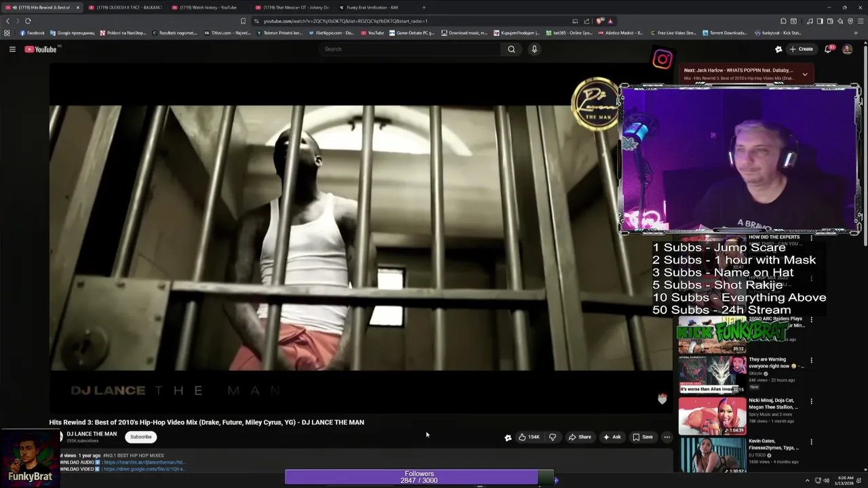Open options for 'HOW DID THE EXPERTS' video
Image resolution: width=868 pixels, height=488 pixels.
(811, 238)
